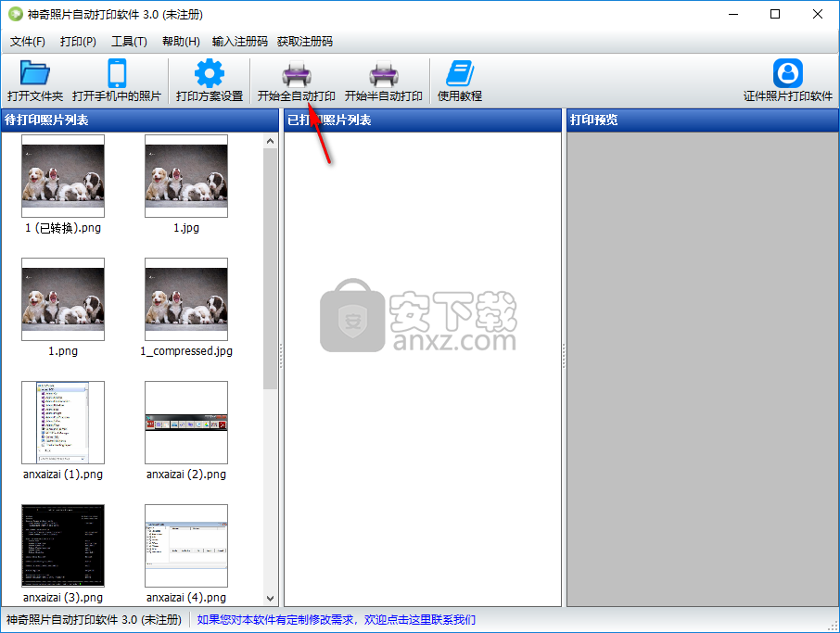Click file name label anxaizai (3).png
The image size is (840, 633).
pos(63,598)
